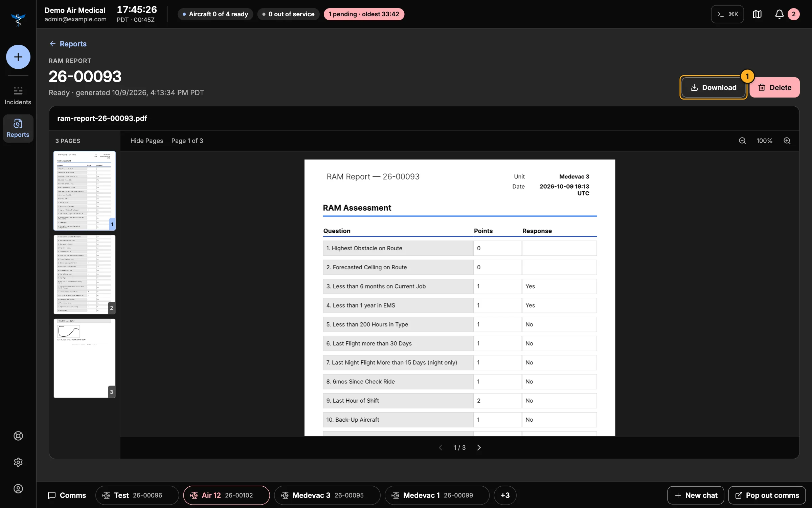Zoom out the PDF viewer

742,141
